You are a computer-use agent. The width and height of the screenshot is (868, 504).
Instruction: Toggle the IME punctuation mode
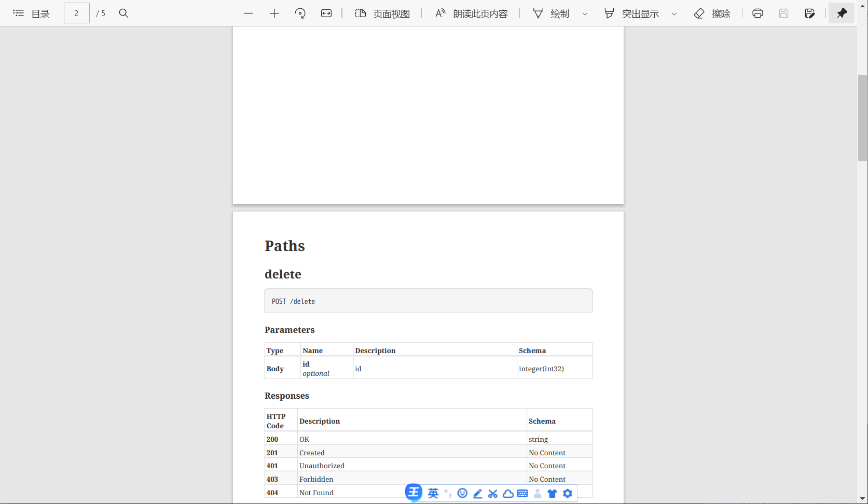click(x=448, y=493)
